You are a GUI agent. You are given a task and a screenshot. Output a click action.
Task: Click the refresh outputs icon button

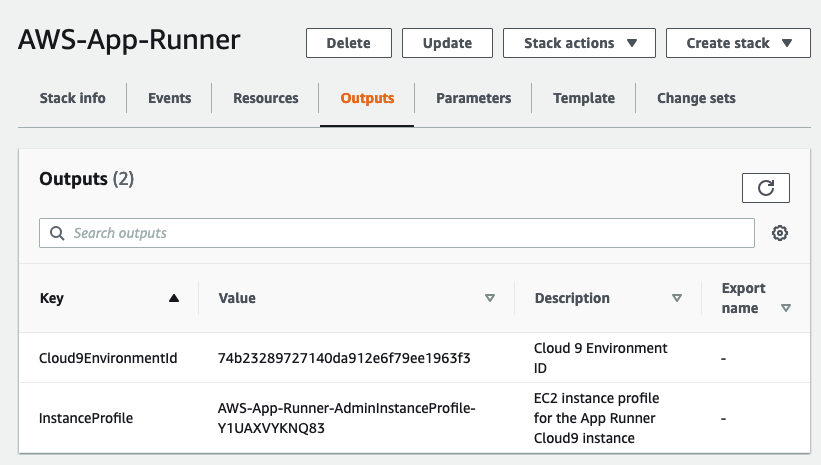pyautogui.click(x=765, y=188)
